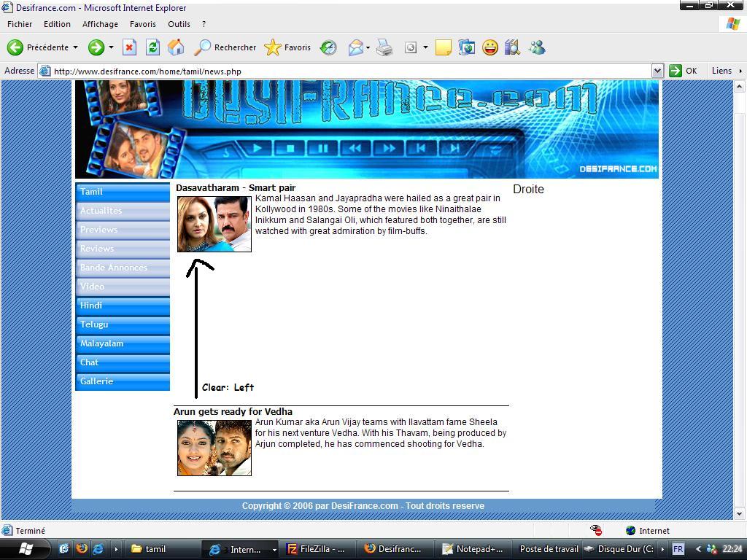Screen dimensions: 747x560
Task: Open the Video section link
Action: click(123, 287)
